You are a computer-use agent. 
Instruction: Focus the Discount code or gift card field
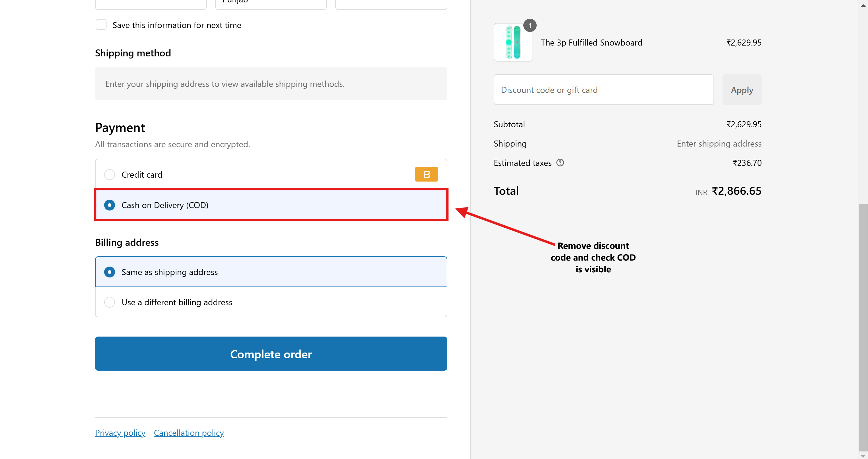pyautogui.click(x=603, y=90)
